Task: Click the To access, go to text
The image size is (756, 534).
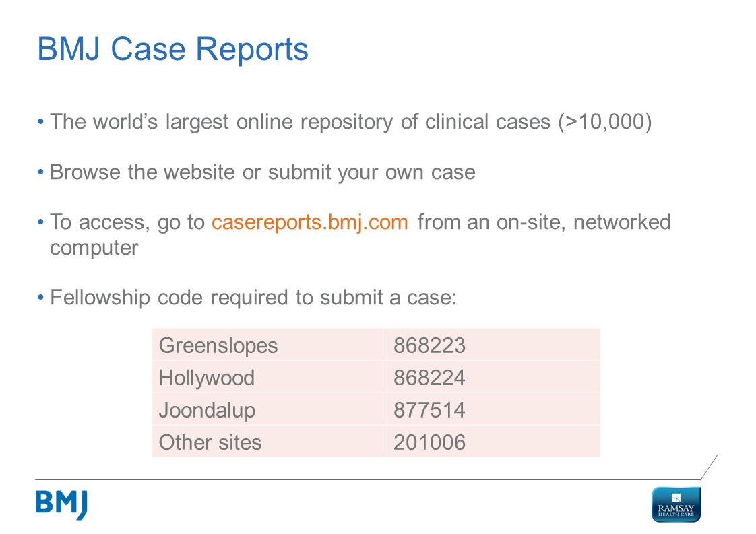Action: pos(127,222)
